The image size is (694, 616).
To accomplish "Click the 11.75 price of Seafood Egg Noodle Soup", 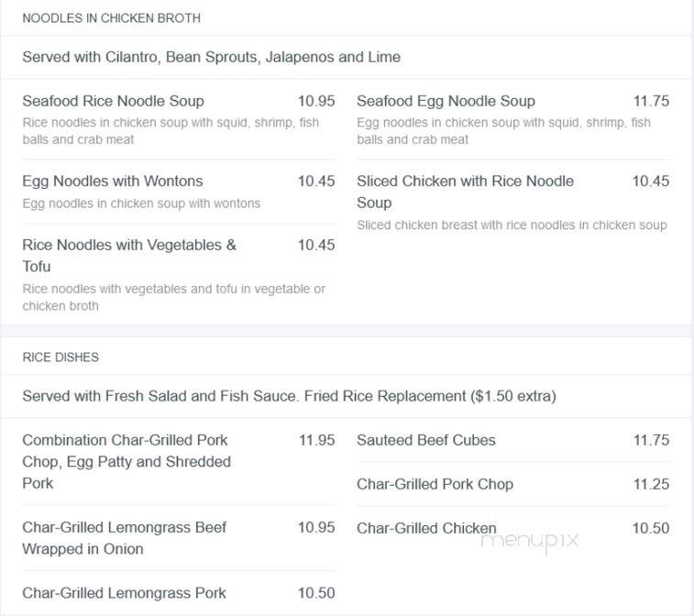I will pyautogui.click(x=651, y=101).
